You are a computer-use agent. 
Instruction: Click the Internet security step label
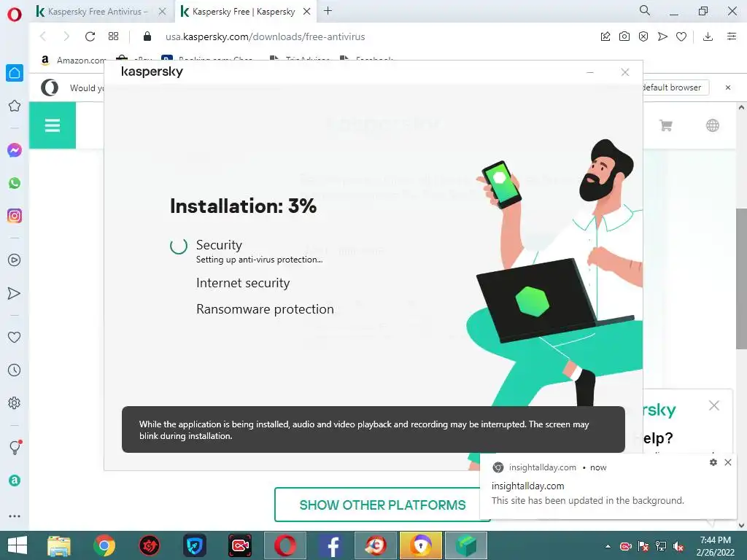243,283
